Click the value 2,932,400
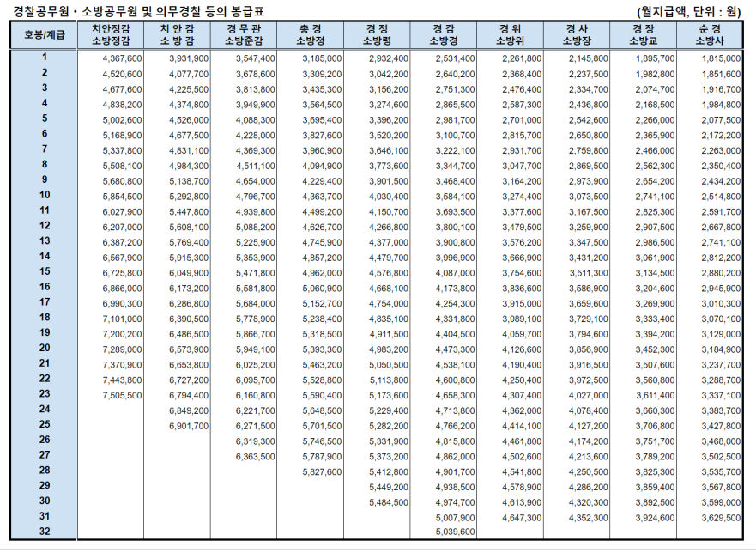 [389, 59]
